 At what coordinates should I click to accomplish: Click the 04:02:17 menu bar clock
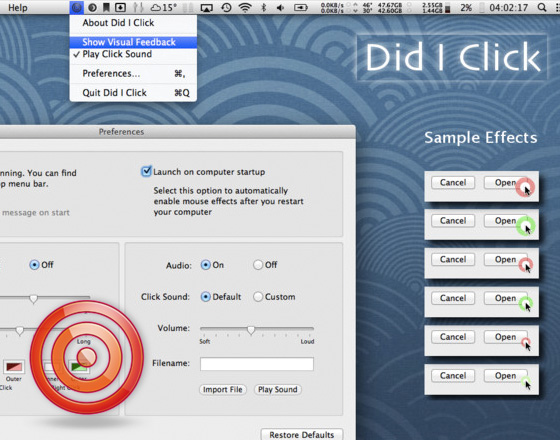509,8
